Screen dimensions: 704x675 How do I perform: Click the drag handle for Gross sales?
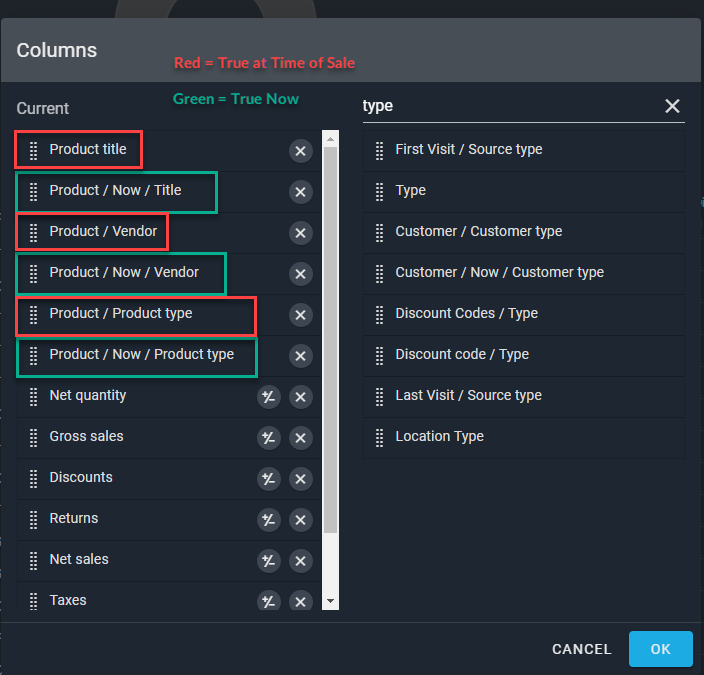coord(33,437)
